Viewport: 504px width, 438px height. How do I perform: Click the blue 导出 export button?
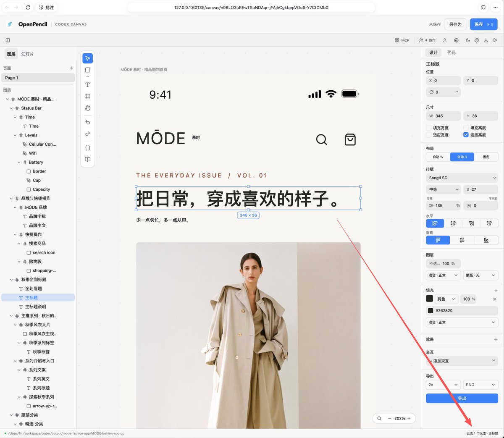pyautogui.click(x=462, y=399)
